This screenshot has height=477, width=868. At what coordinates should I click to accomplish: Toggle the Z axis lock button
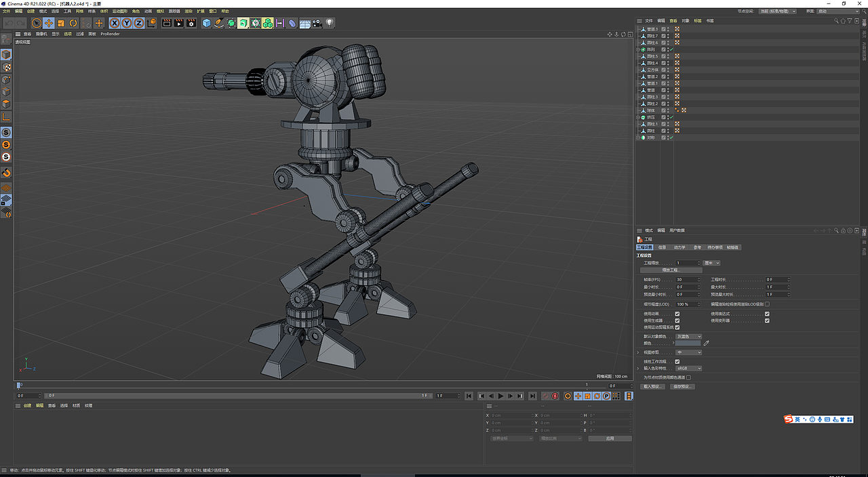[x=139, y=23]
